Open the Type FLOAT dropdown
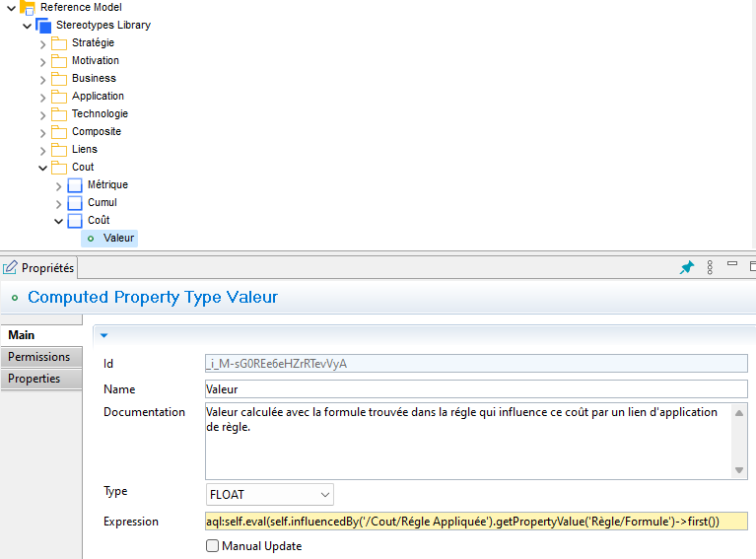This screenshot has height=559, width=756. (x=269, y=494)
